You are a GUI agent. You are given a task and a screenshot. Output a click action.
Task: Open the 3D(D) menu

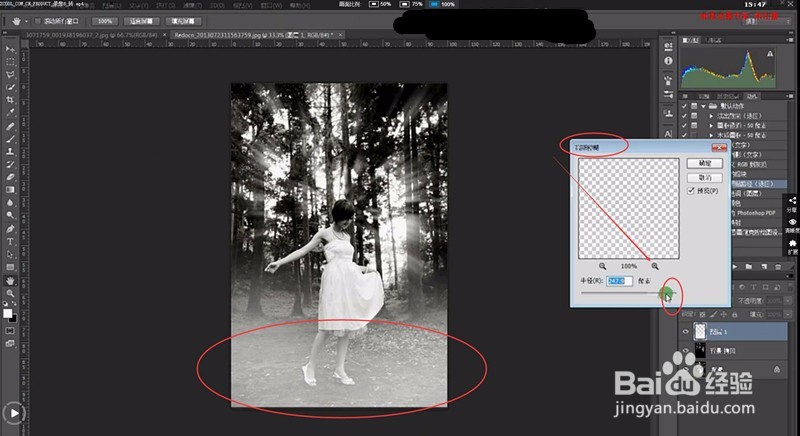(217, 6)
